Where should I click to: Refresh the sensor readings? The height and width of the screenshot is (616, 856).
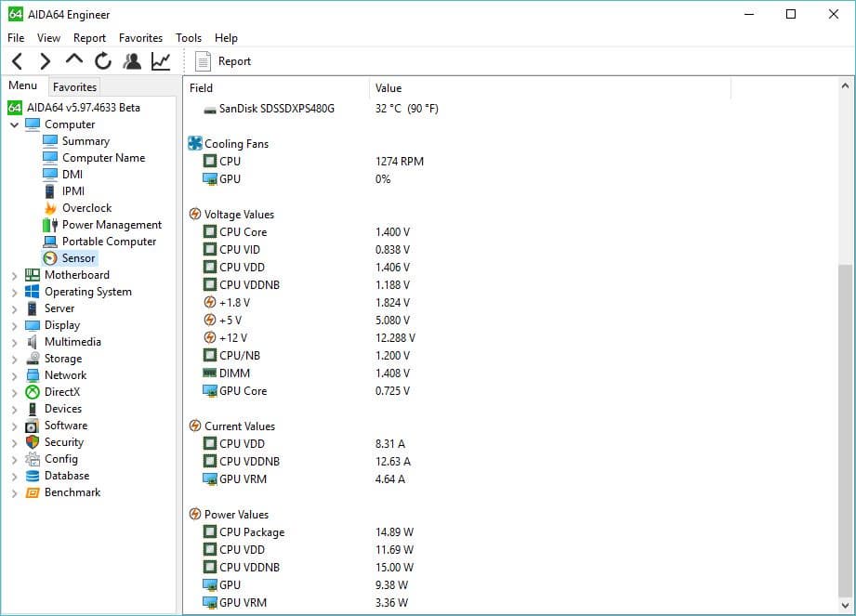click(102, 61)
